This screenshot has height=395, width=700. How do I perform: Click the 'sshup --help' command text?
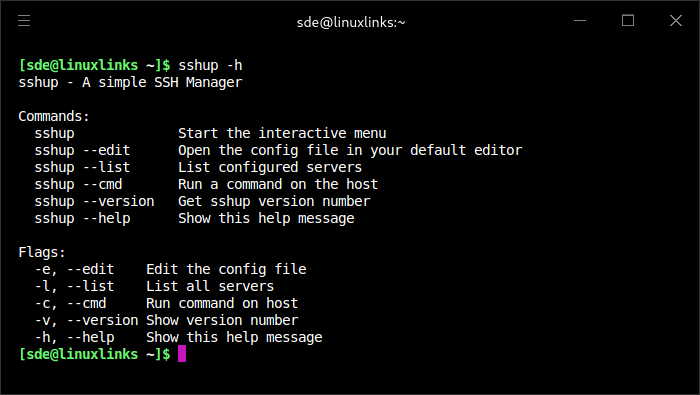pyautogui.click(x=83, y=218)
